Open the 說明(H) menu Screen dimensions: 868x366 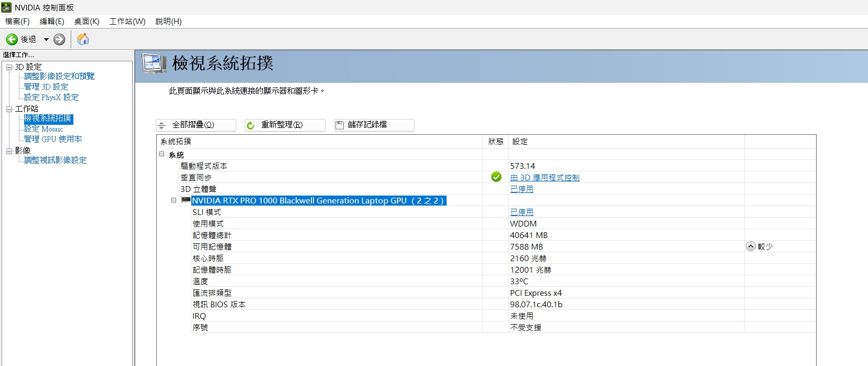tap(168, 21)
